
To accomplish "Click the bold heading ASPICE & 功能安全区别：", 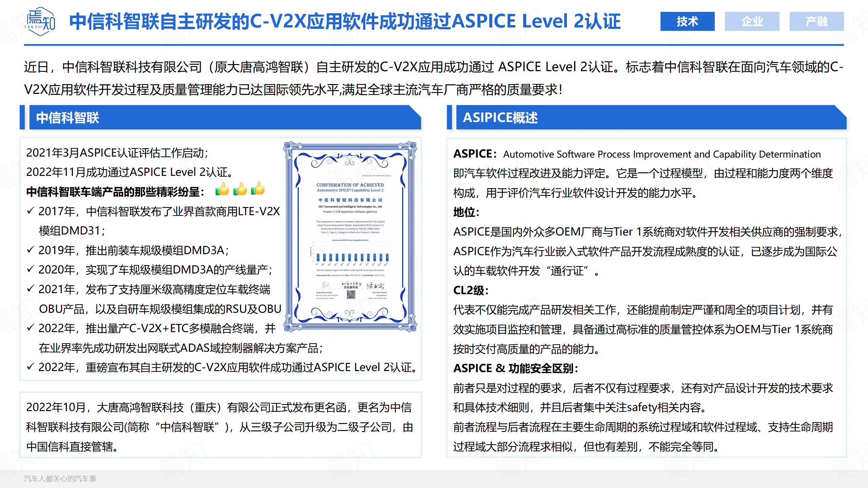I will click(516, 368).
